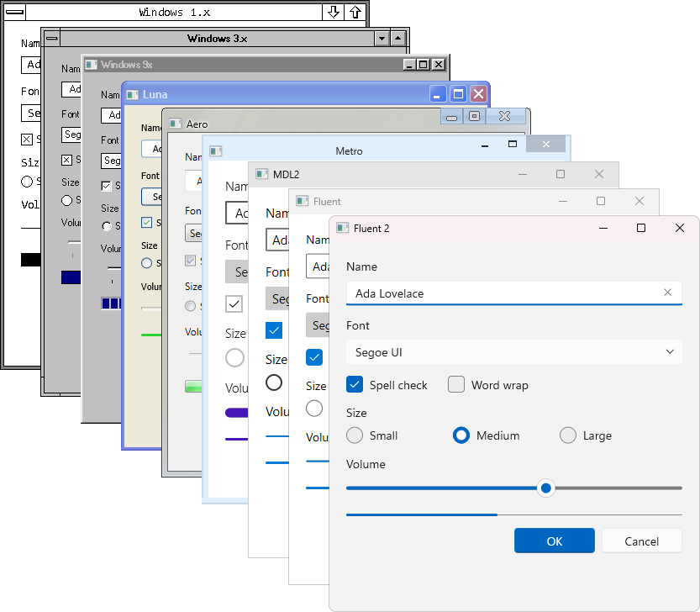
Task: Click the Aero window app icon
Action: click(175, 124)
